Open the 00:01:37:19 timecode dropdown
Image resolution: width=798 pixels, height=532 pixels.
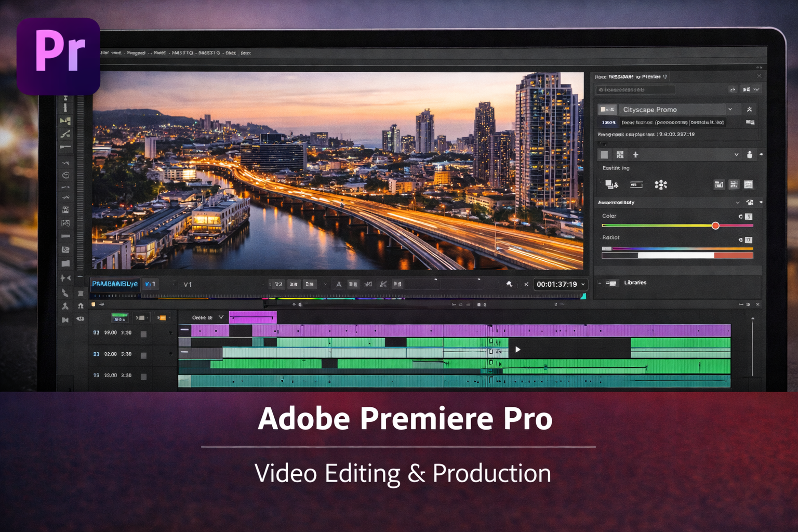[x=583, y=284]
